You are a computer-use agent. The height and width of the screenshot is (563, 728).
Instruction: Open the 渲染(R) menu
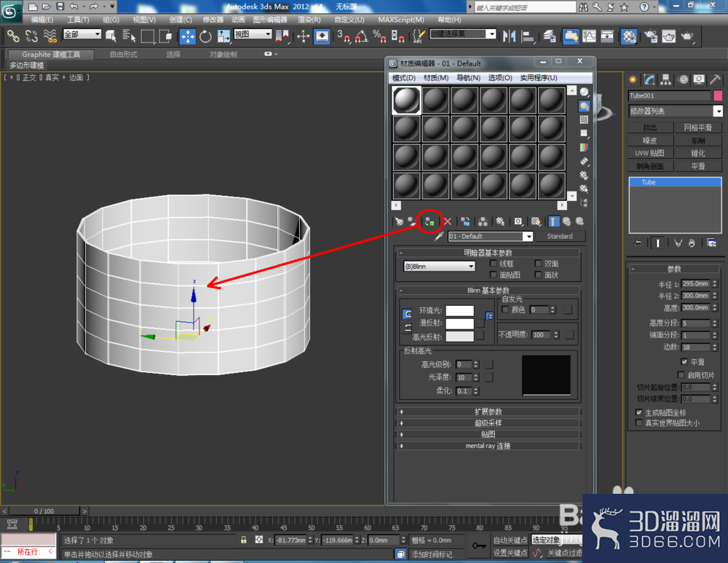[309, 20]
